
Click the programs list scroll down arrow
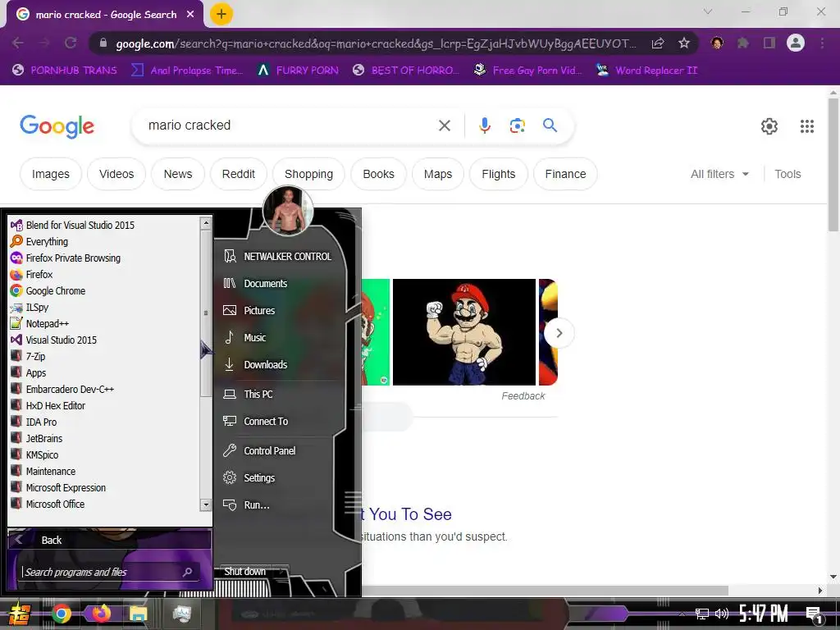(x=206, y=504)
